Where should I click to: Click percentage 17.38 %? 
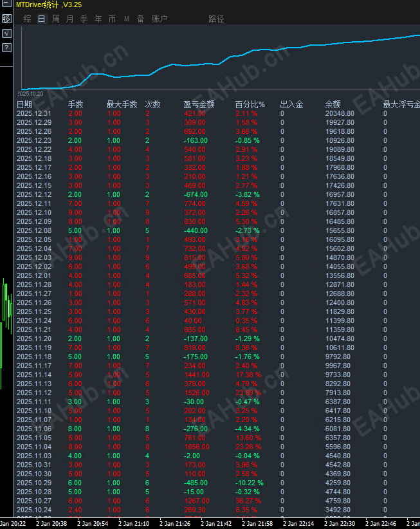[x=248, y=375]
